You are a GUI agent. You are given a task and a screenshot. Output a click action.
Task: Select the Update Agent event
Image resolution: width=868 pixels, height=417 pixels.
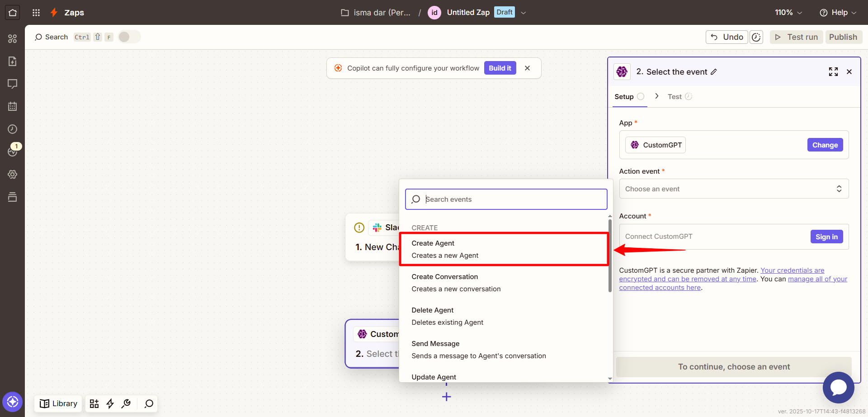[x=504, y=377]
